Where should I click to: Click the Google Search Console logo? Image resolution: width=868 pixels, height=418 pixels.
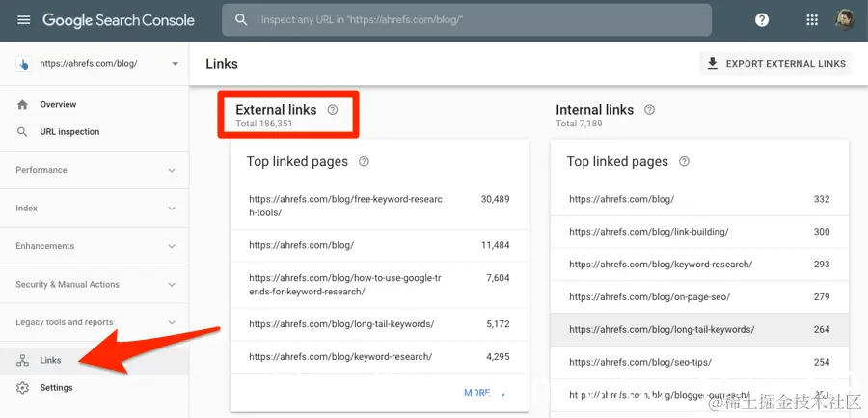(x=119, y=20)
